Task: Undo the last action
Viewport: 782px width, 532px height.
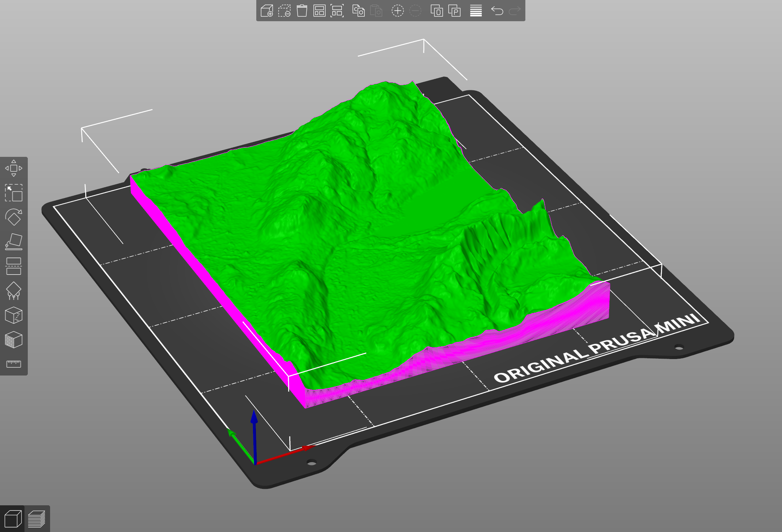Action: point(497,11)
